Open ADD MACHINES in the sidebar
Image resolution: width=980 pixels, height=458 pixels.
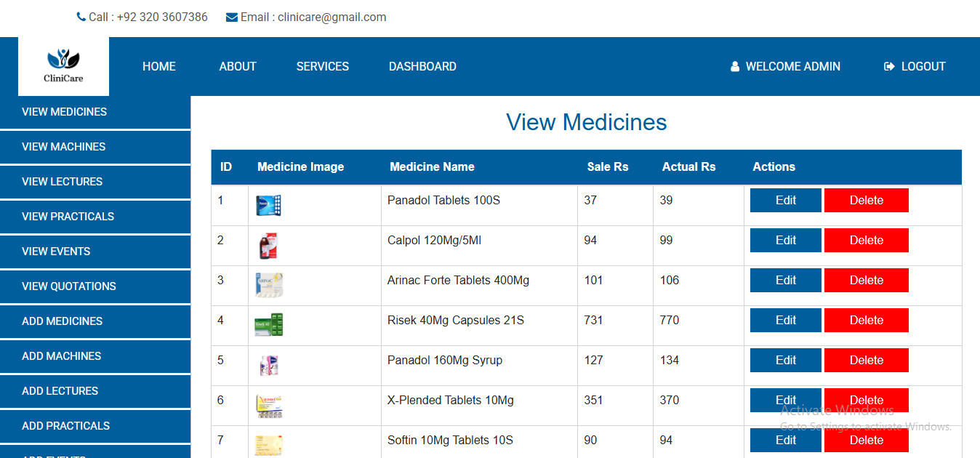point(95,356)
